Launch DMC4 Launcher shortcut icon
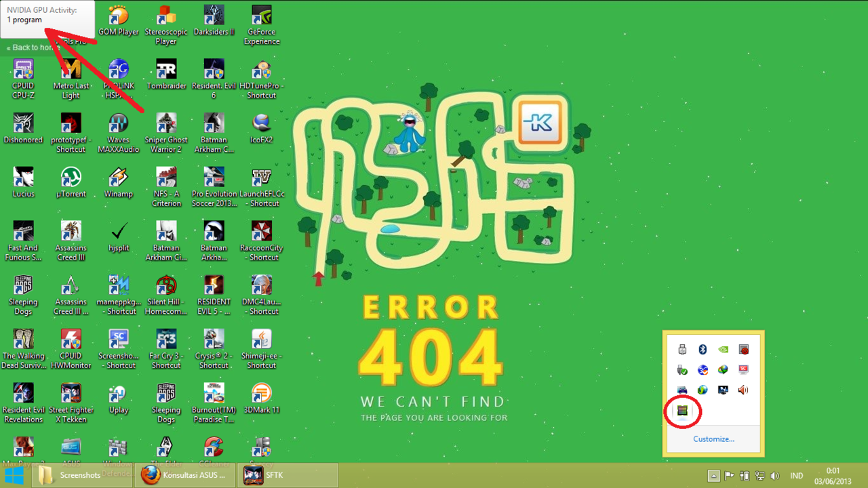The width and height of the screenshot is (868, 488). pos(262,295)
